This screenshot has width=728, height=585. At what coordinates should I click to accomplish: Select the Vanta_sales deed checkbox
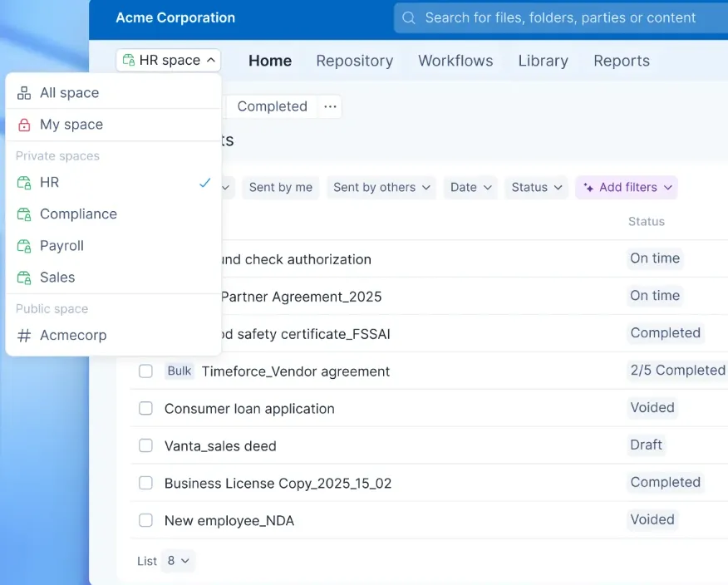pos(145,446)
